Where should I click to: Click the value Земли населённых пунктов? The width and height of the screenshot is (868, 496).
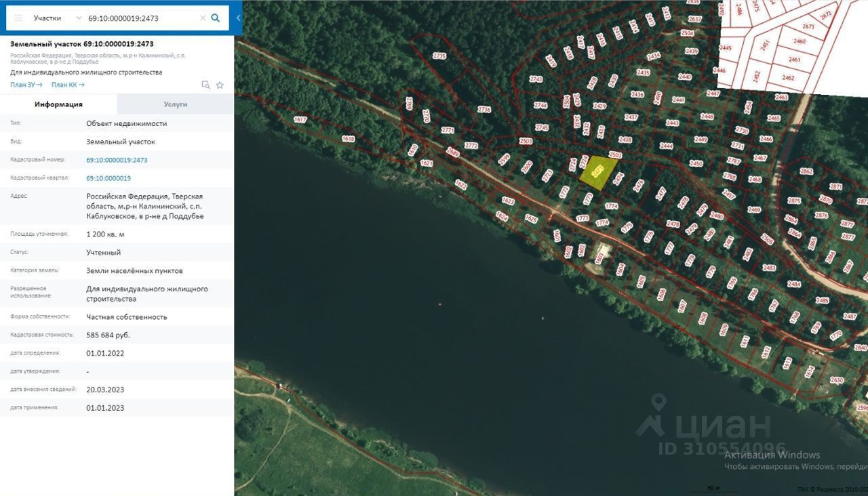[134, 270]
